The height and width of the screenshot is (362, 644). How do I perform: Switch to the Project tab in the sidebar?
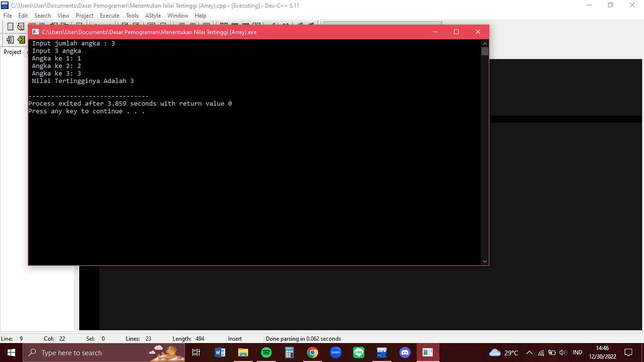click(x=12, y=52)
